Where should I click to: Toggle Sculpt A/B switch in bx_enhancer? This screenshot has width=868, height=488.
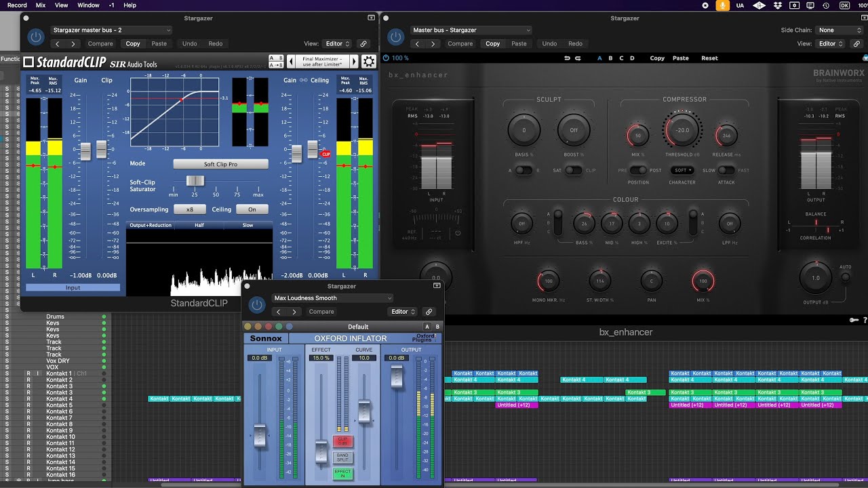click(523, 170)
